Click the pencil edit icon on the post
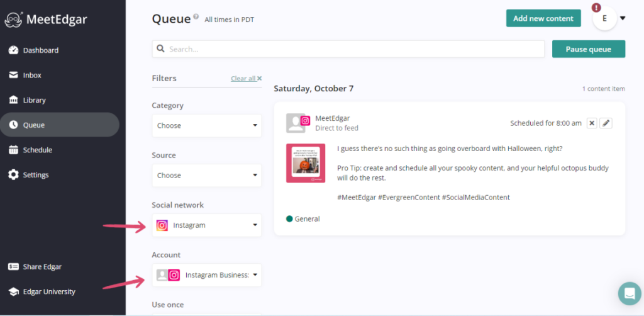 click(606, 123)
